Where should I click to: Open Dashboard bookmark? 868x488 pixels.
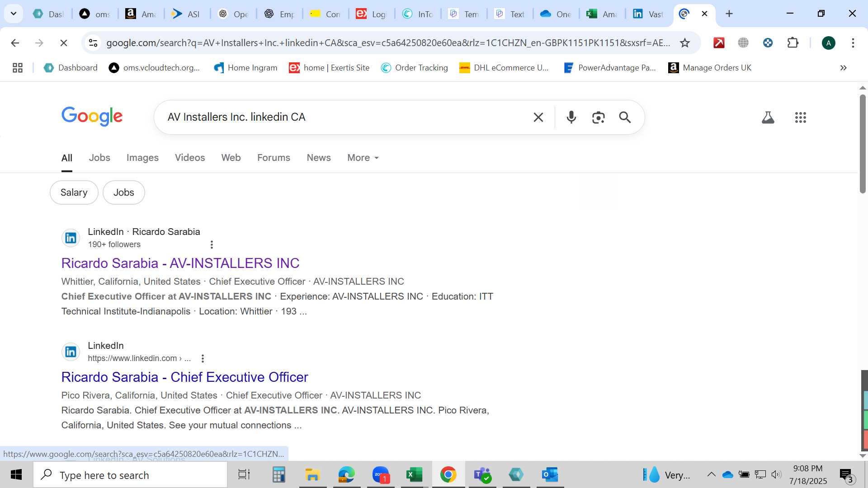(x=71, y=68)
